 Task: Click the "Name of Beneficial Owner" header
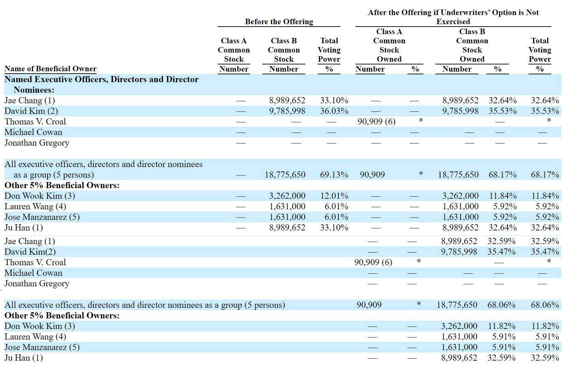pos(50,69)
